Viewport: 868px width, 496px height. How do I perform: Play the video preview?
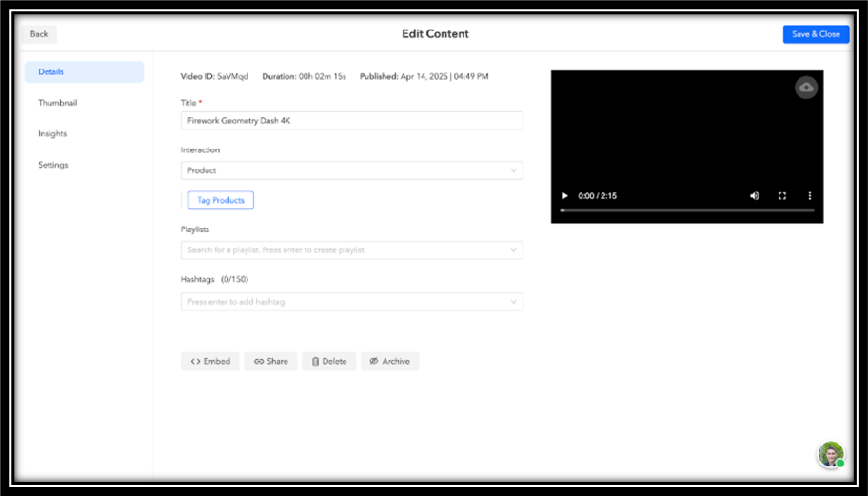point(564,196)
